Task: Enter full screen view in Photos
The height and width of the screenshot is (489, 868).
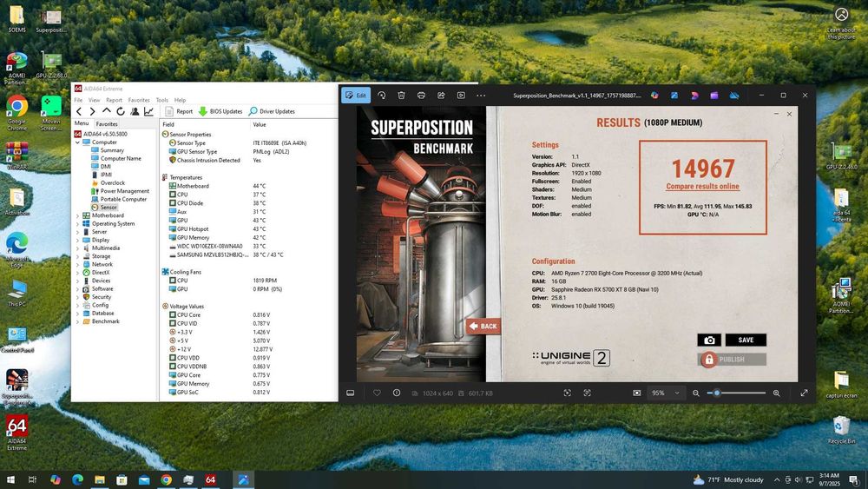Action: click(x=805, y=393)
